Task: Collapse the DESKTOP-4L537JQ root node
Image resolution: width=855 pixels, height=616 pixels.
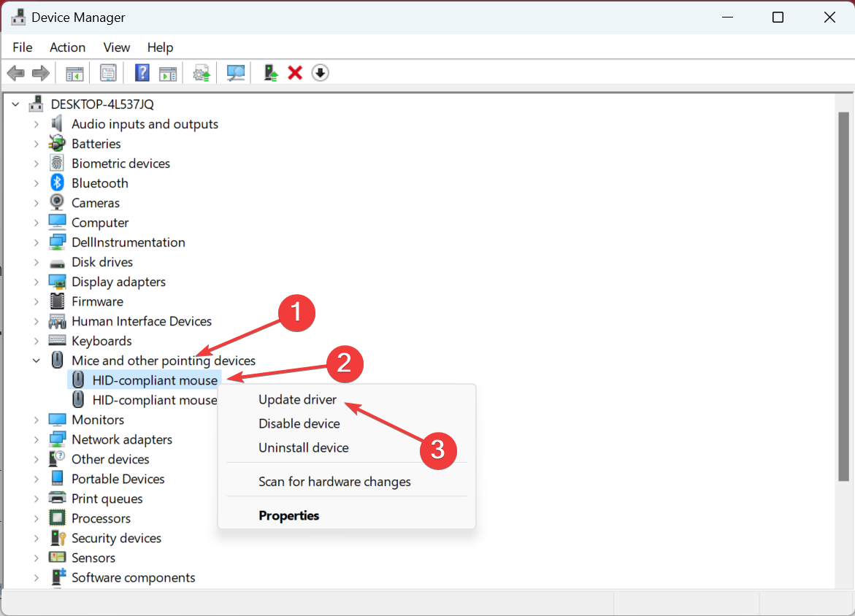Action: point(15,104)
